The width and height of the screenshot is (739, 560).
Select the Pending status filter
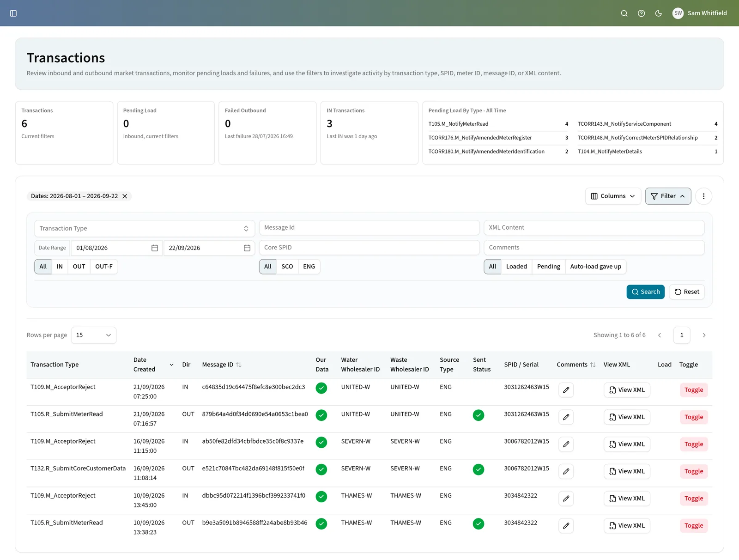549,267
